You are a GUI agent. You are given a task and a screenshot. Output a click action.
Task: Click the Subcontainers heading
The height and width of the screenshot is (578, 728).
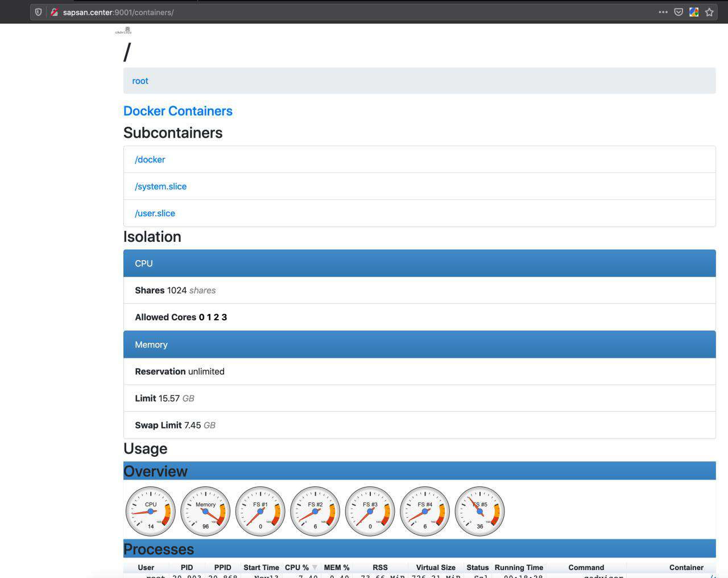click(x=173, y=133)
